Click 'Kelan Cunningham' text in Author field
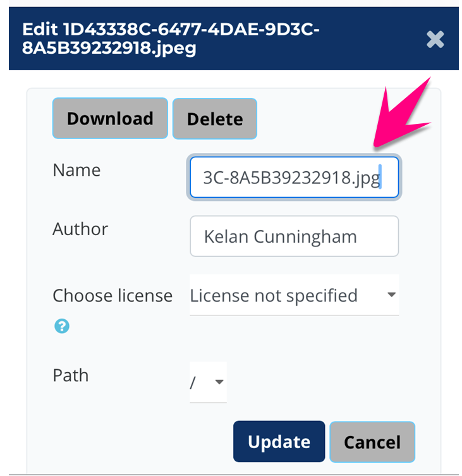 click(280, 237)
